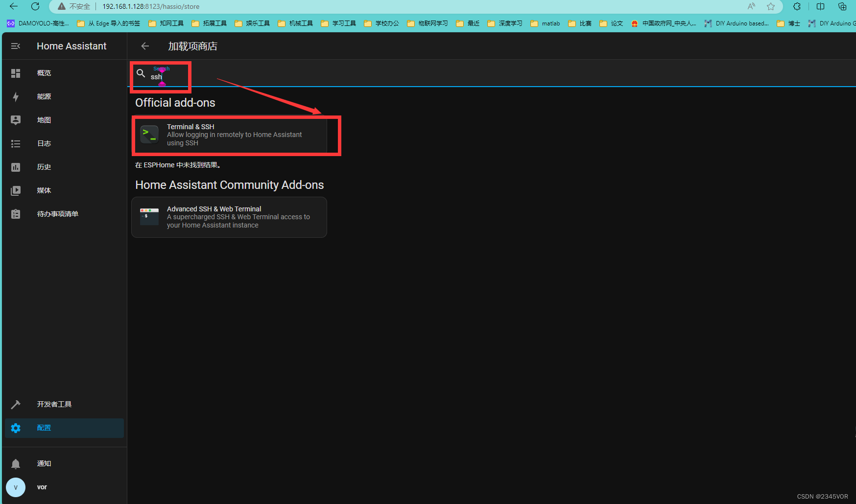Open the vor user profile entry

pos(64,487)
